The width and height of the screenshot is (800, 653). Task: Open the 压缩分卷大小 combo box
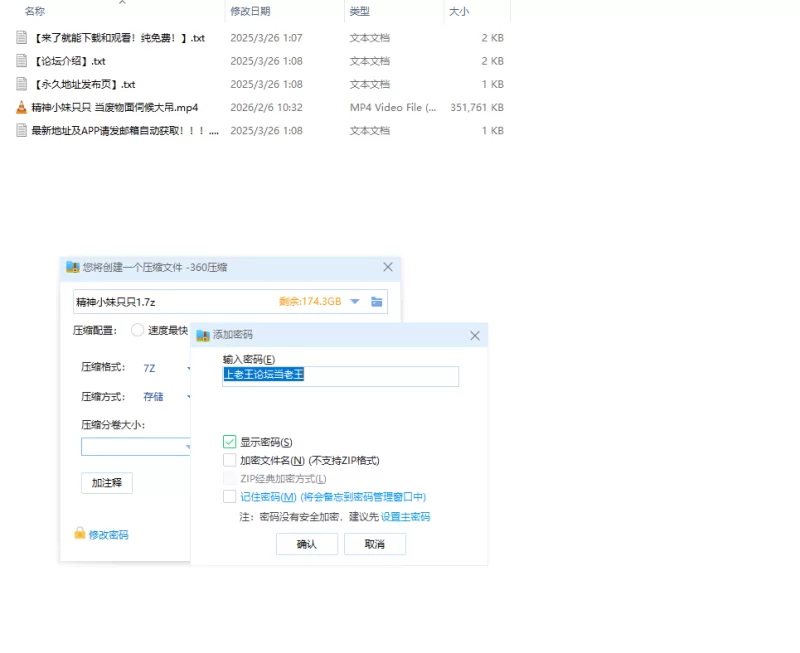pyautogui.click(x=136, y=447)
